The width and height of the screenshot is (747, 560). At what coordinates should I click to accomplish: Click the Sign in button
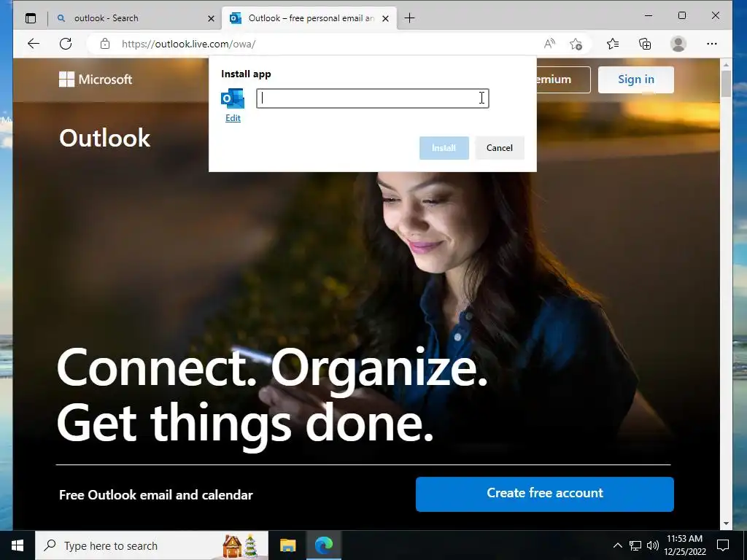click(x=636, y=79)
